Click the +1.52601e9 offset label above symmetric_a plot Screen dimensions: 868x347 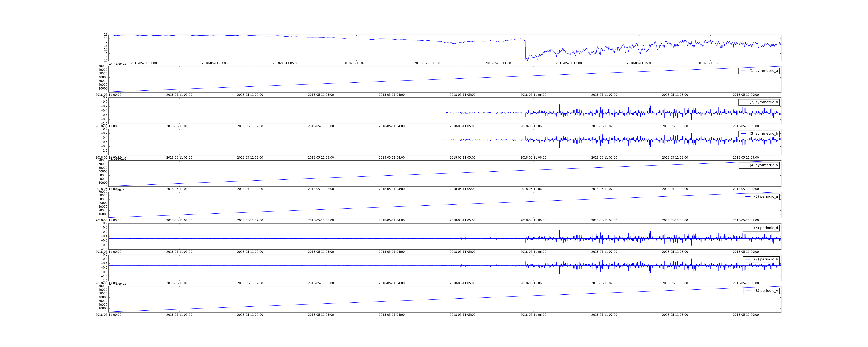(118, 64)
